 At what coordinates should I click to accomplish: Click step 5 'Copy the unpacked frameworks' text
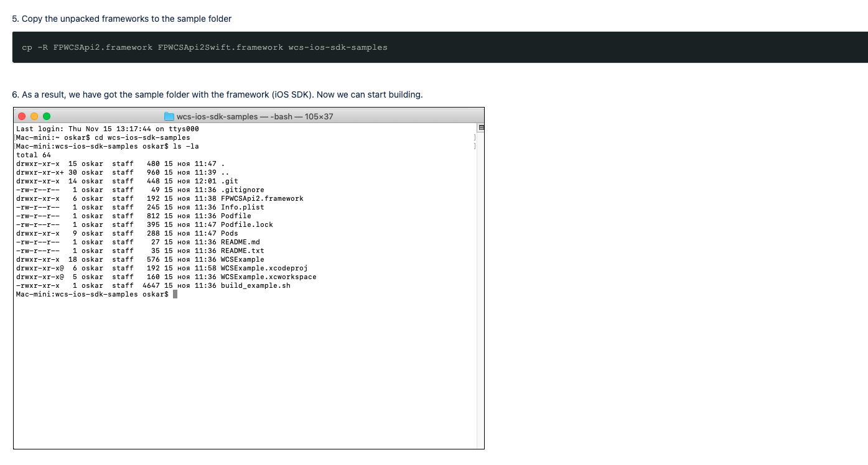[x=122, y=19]
